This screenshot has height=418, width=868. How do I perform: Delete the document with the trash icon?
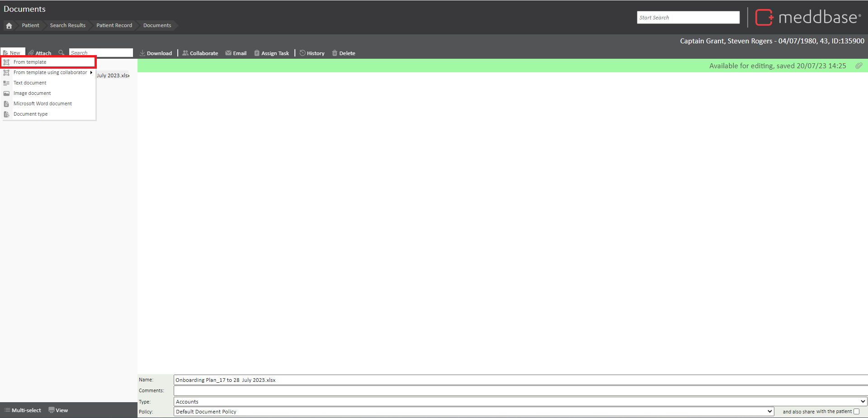point(335,53)
